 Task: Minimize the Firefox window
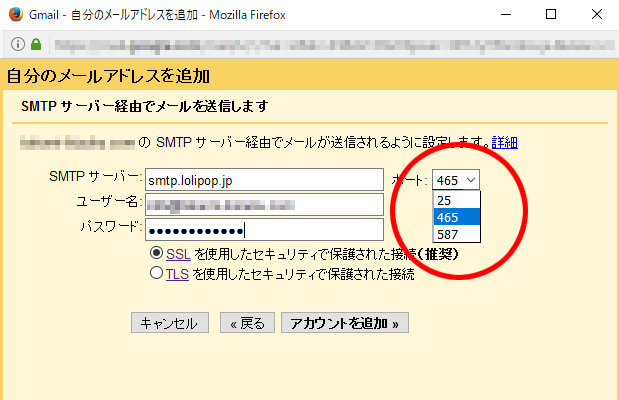click(506, 15)
